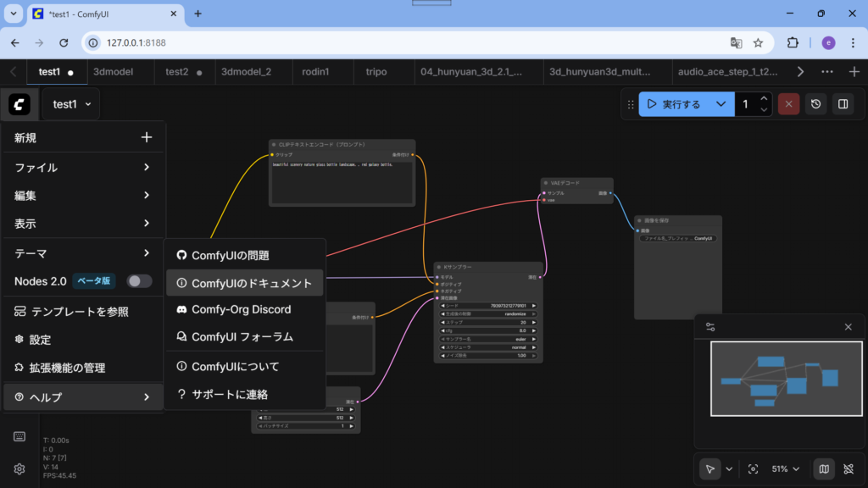Open the minimap settings sliders icon
Viewport: 868px width, 488px height.
[x=710, y=327]
